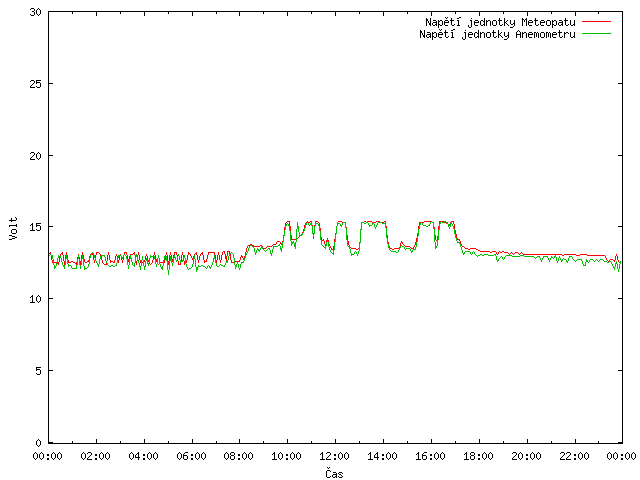Click the x-axis time label 06:00
The image size is (640, 480).
point(191,456)
